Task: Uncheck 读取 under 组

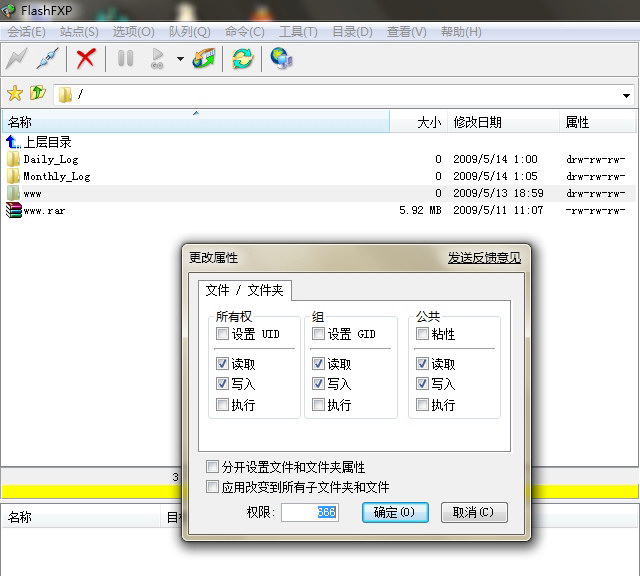Action: pos(318,363)
